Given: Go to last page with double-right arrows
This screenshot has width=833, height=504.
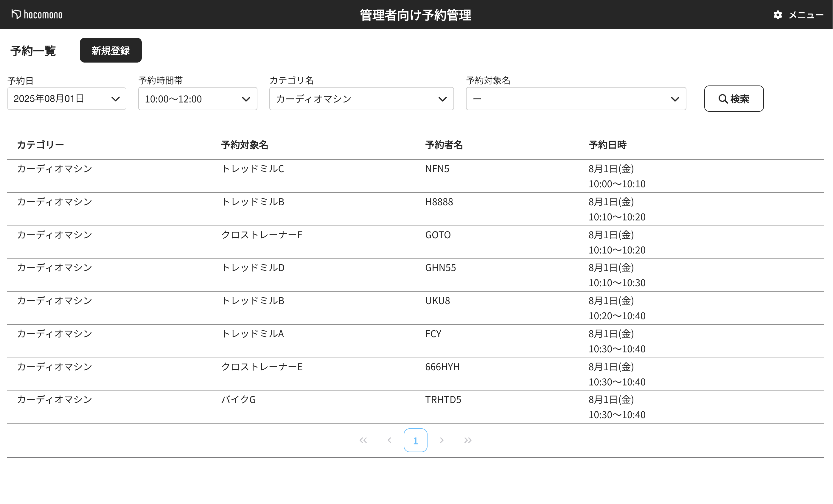Looking at the screenshot, I should point(468,440).
